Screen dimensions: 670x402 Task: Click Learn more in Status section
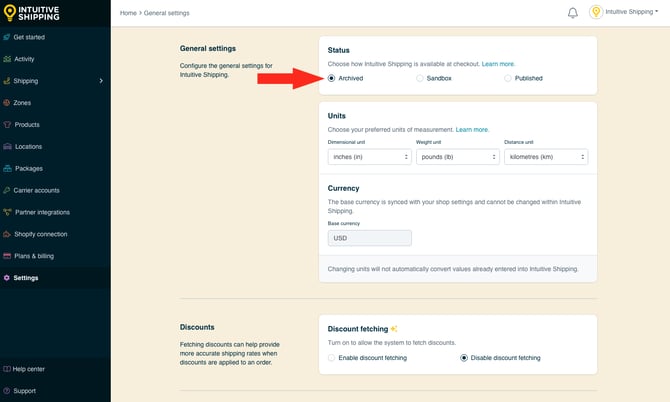point(498,64)
